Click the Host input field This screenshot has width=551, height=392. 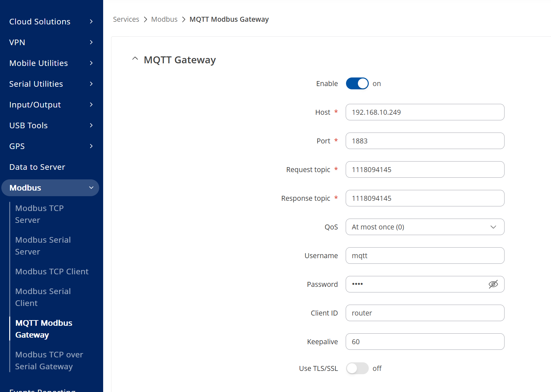pos(425,112)
